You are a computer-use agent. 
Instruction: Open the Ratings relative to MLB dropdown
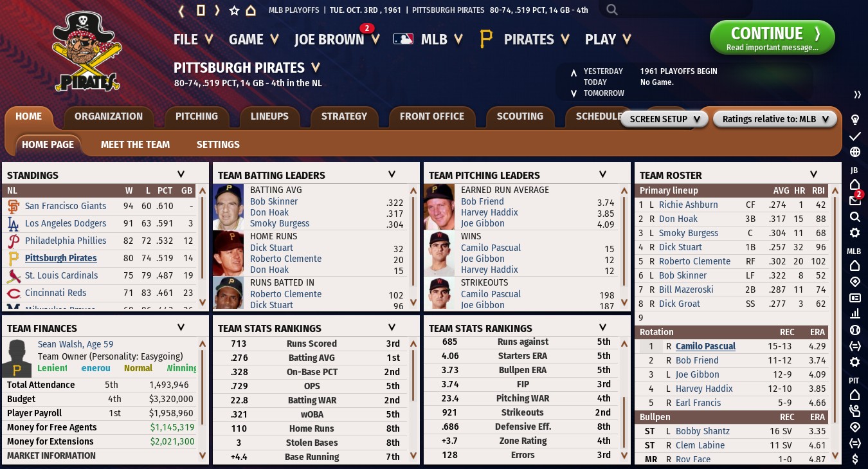coord(775,119)
